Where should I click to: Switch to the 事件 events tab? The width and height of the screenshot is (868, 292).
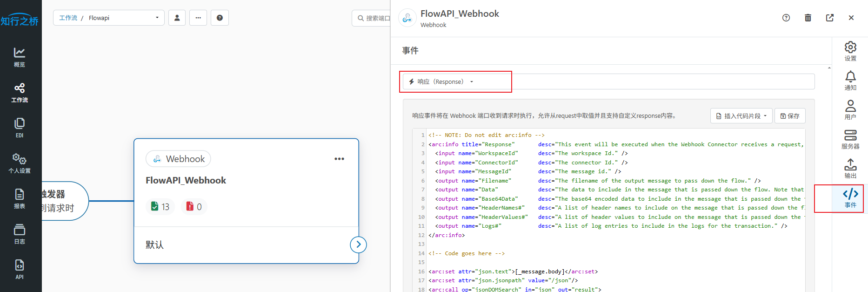coord(850,198)
